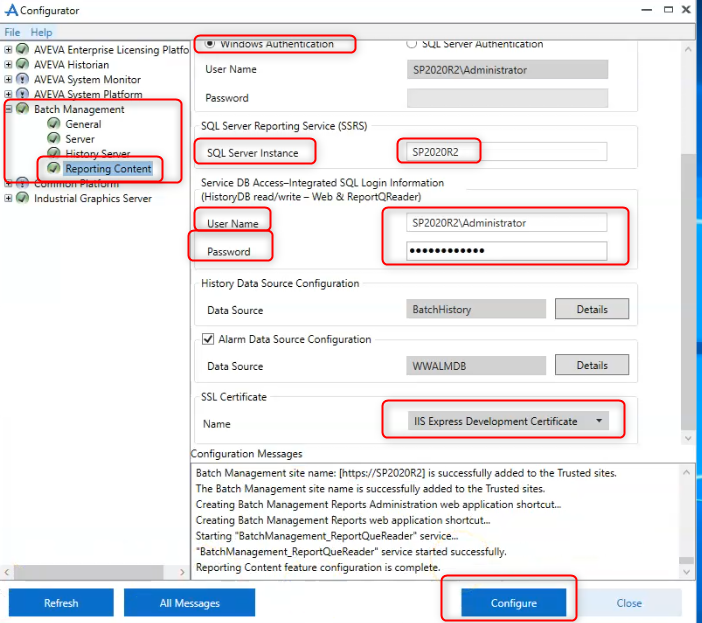The image size is (702, 623).
Task: Click AVEVA Enterprise Licensing Platform status icon
Action: pos(22,49)
